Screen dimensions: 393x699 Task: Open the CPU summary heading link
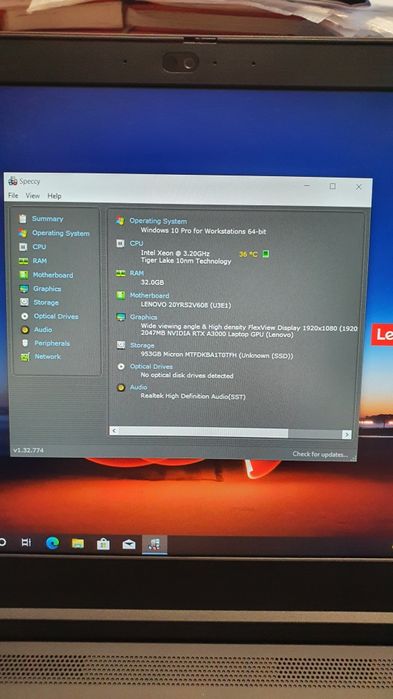(x=136, y=243)
